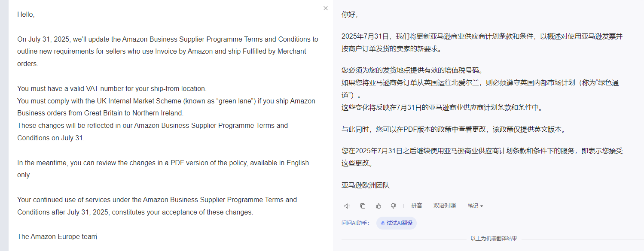The width and height of the screenshot is (644, 251).
Task: Click the 问问AI助手 label
Action: click(x=356, y=223)
